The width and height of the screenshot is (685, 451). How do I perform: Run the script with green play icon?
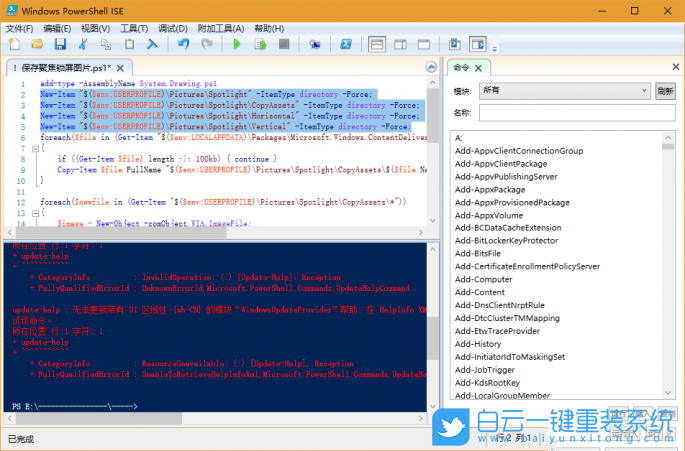[237, 45]
